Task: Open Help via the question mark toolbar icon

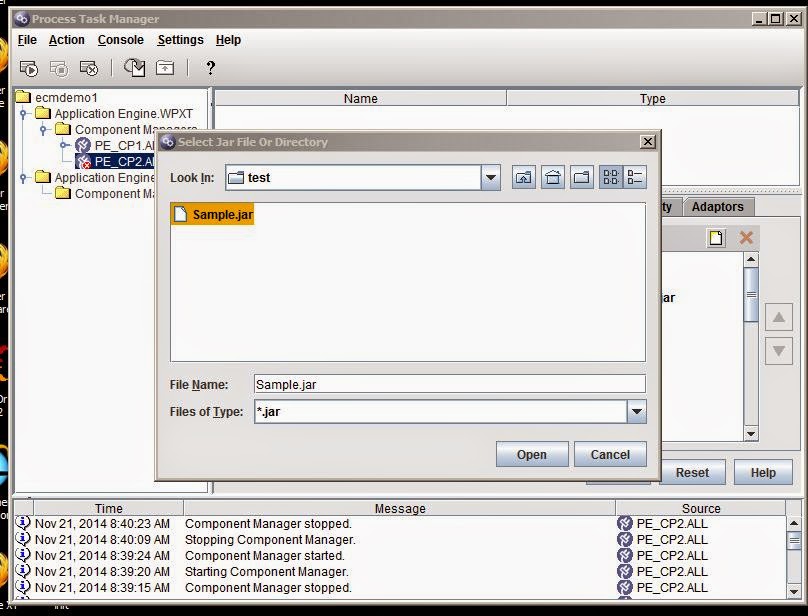Action: coord(209,69)
